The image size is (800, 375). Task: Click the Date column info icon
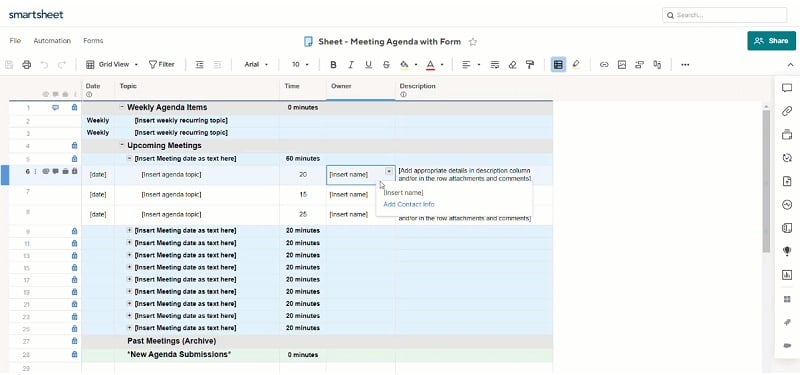(x=89, y=94)
